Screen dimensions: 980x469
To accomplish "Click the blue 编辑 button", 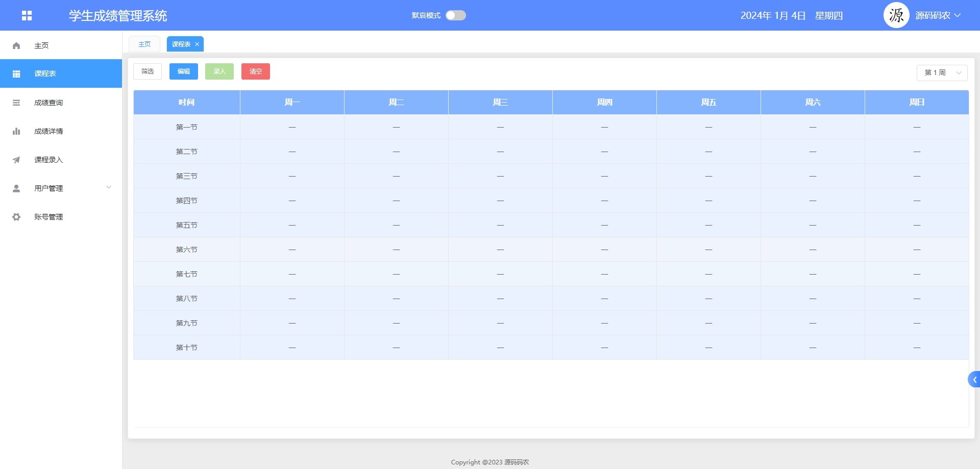I will pyautogui.click(x=184, y=71).
